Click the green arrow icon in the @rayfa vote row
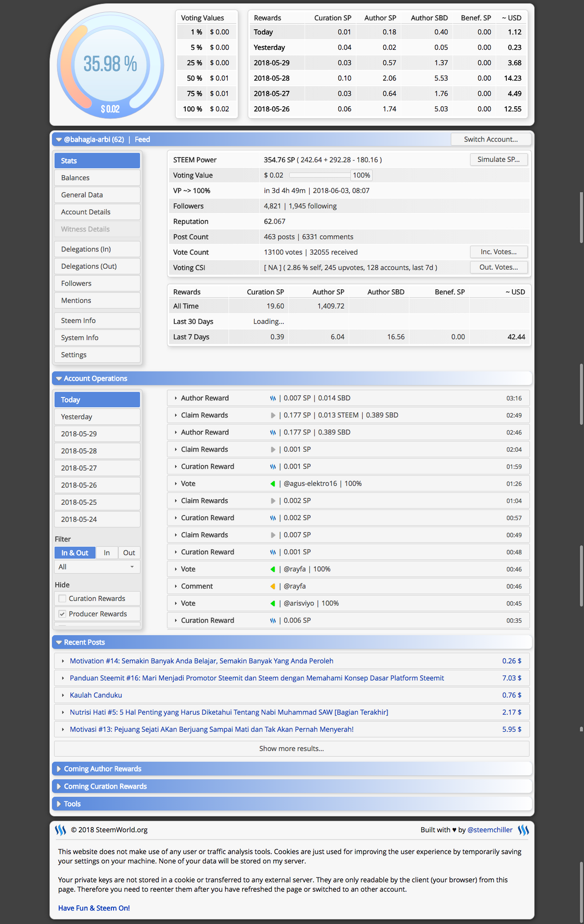 pyautogui.click(x=273, y=569)
